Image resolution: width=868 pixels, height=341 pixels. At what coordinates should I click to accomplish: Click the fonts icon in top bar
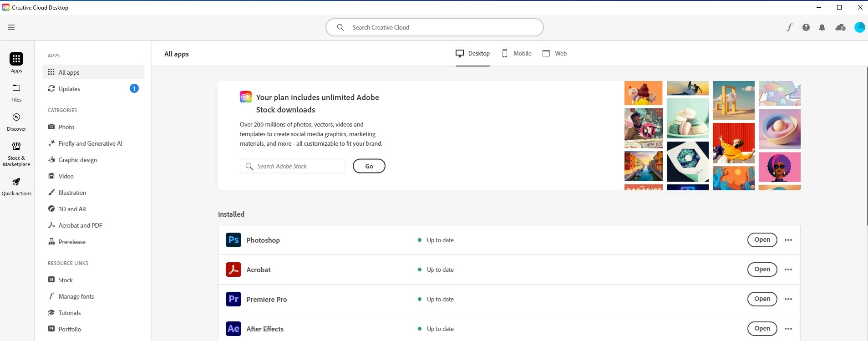(790, 27)
